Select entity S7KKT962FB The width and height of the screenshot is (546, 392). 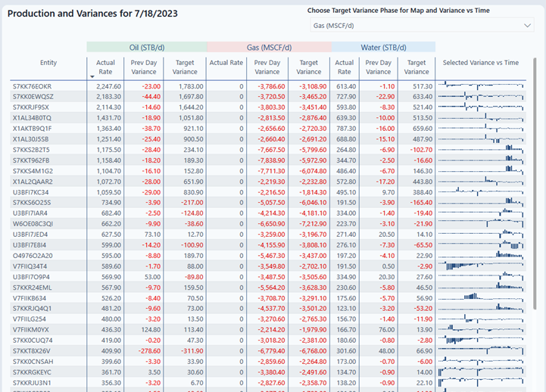[x=31, y=160]
